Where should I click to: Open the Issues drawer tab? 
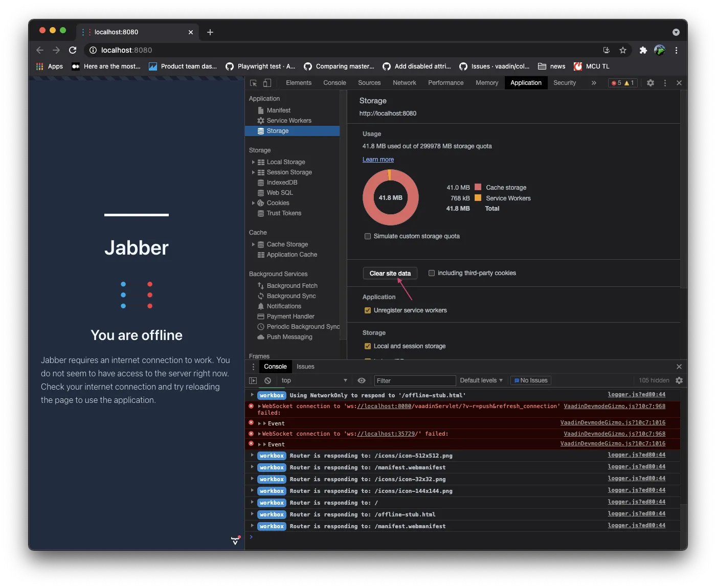click(305, 367)
